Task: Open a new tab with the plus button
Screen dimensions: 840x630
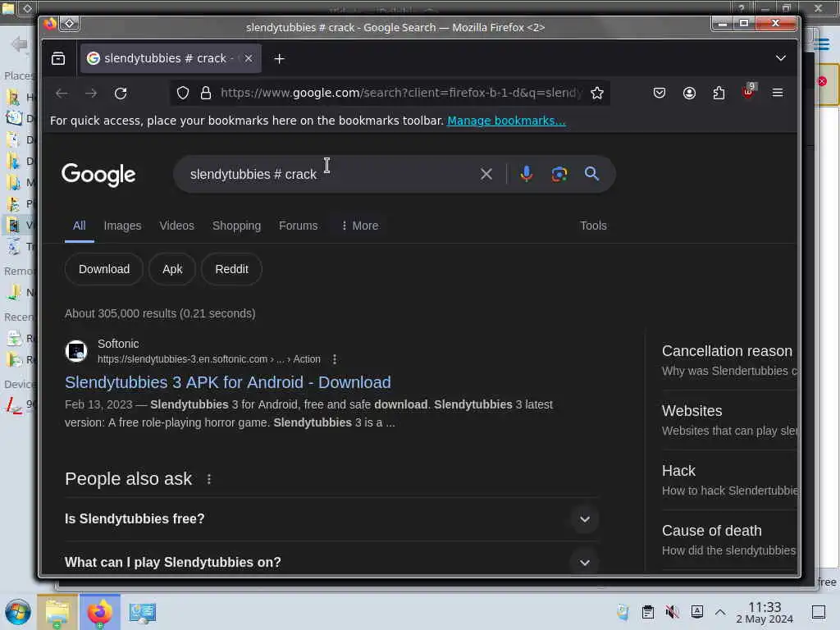Action: tap(279, 58)
